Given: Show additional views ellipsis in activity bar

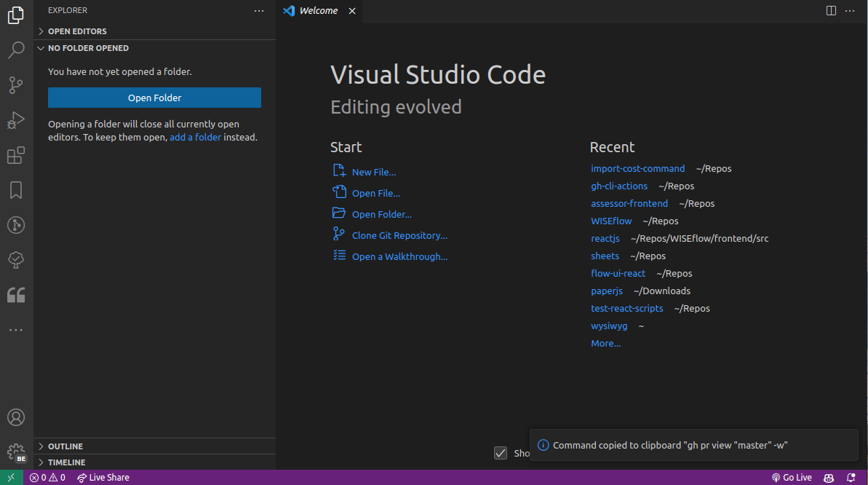Looking at the screenshot, I should (x=16, y=330).
